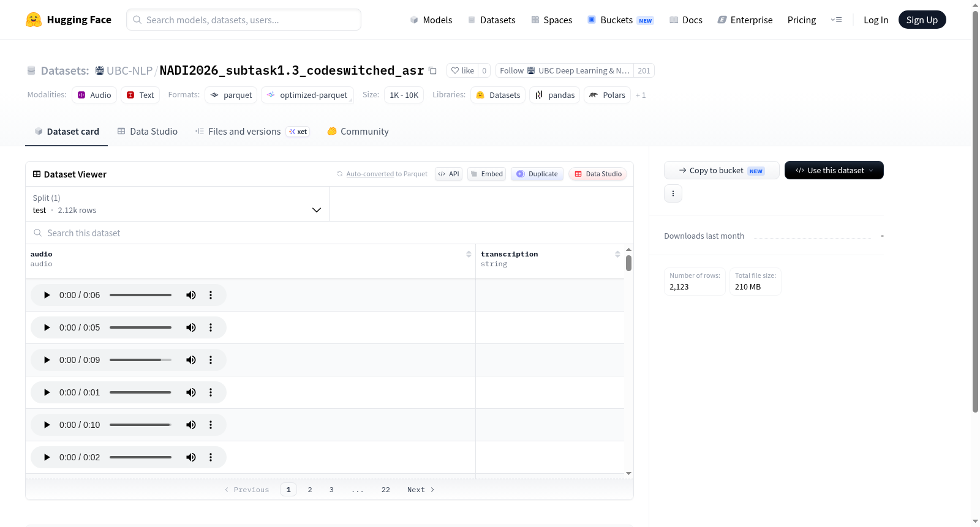Image resolution: width=980 pixels, height=527 pixels.
Task: Focus the main search models box
Action: 244,20
